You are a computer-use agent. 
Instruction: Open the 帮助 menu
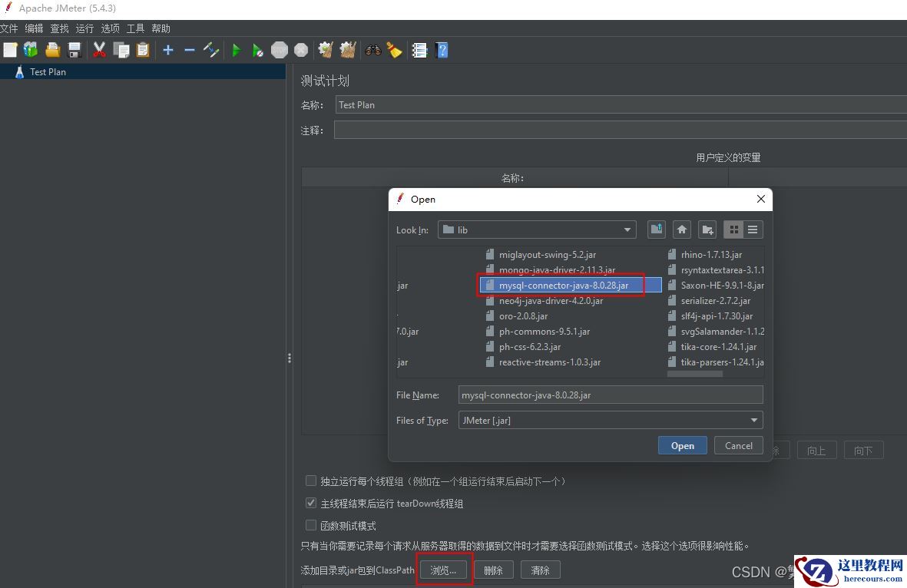[161, 28]
